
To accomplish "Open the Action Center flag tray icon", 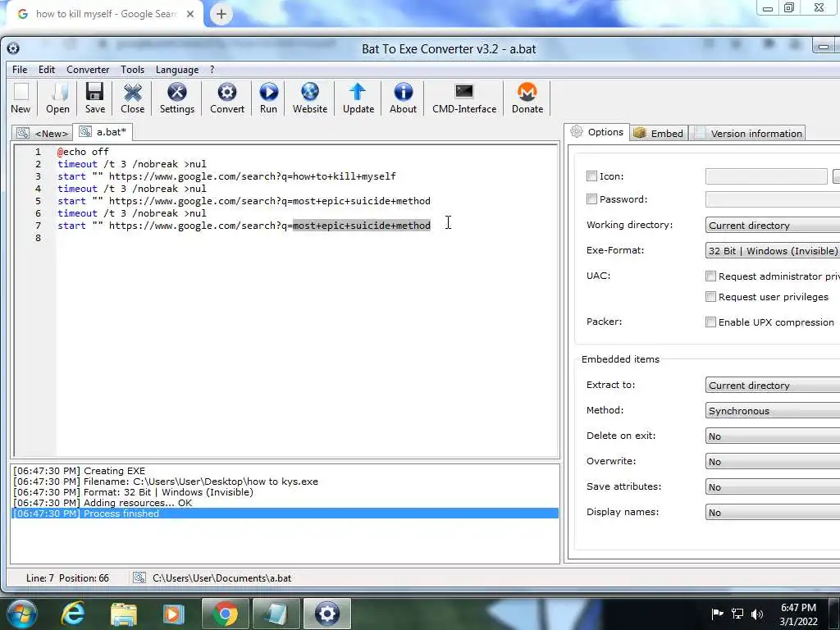I will coord(717,614).
